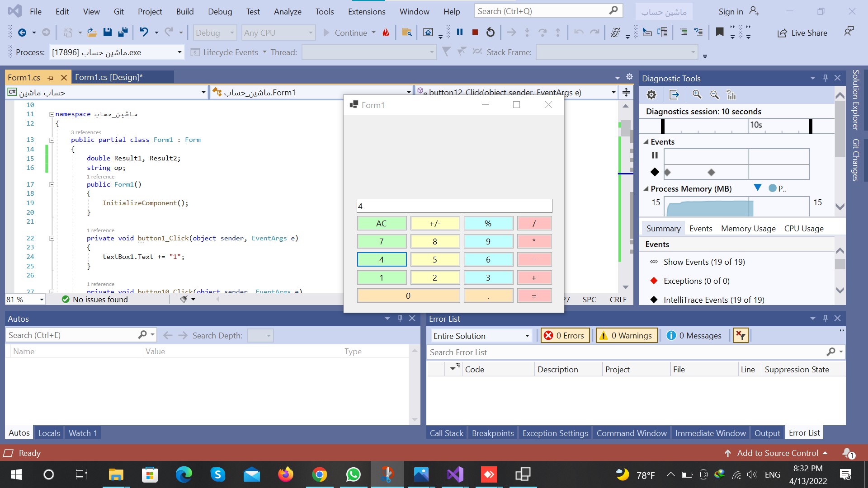Viewport: 868px width, 488px height.
Task: Open the Chrome taskbar icon
Action: 319,474
